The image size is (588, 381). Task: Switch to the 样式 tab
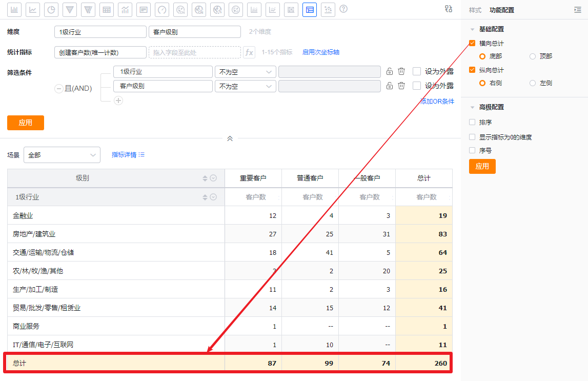[475, 10]
